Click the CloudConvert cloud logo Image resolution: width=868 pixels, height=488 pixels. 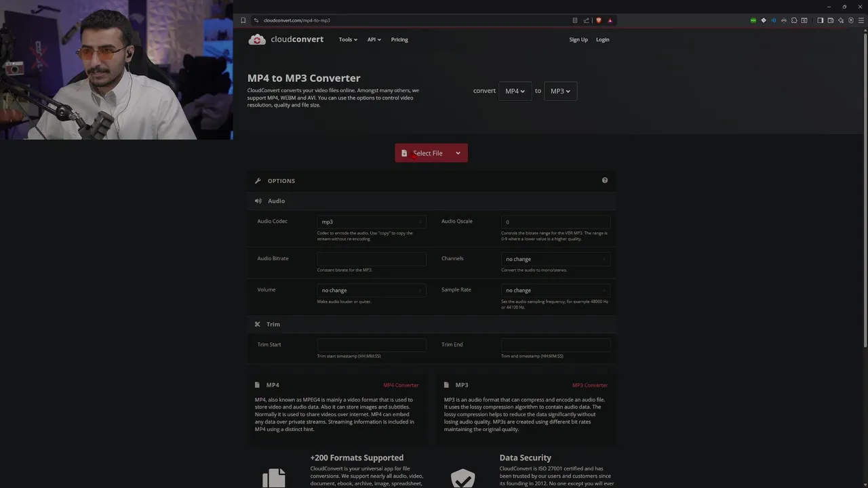pos(257,39)
